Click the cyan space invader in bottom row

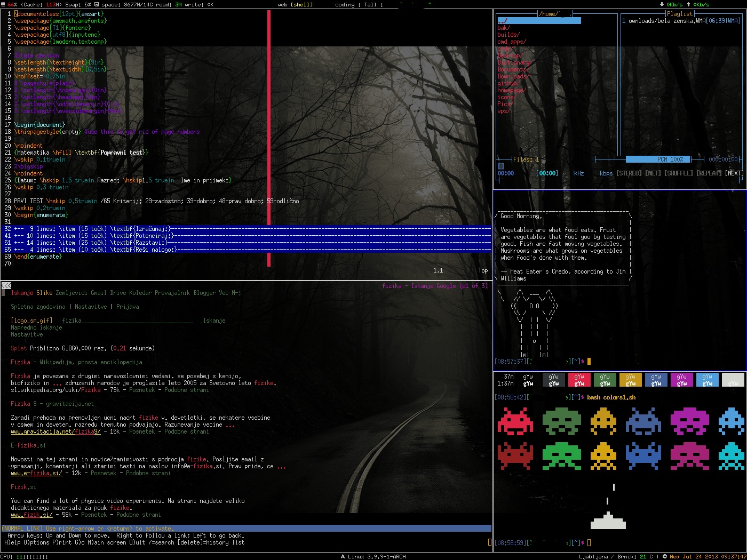[x=730, y=456]
